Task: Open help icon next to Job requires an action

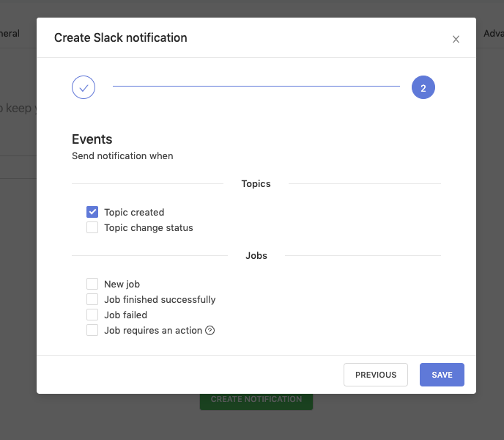Action: coord(210,331)
